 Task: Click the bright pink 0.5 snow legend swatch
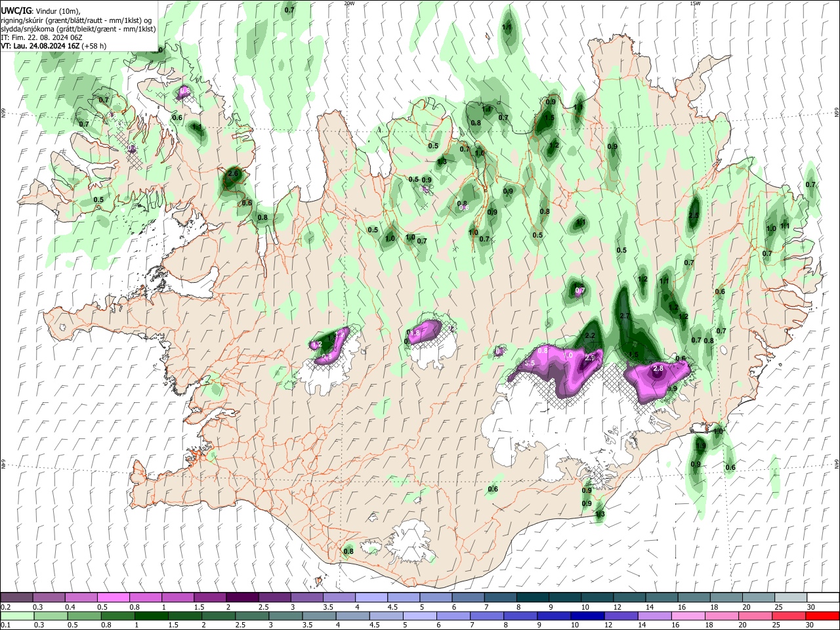(x=113, y=598)
